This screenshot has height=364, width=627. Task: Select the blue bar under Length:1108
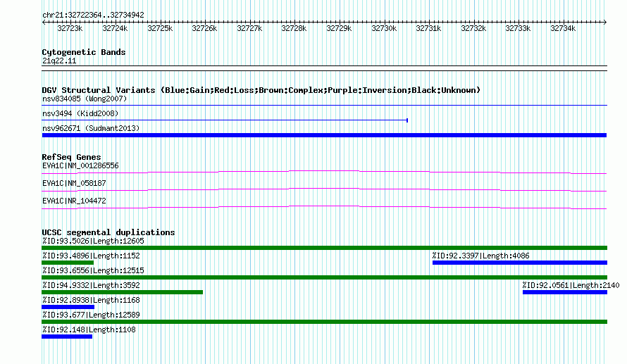(67, 337)
